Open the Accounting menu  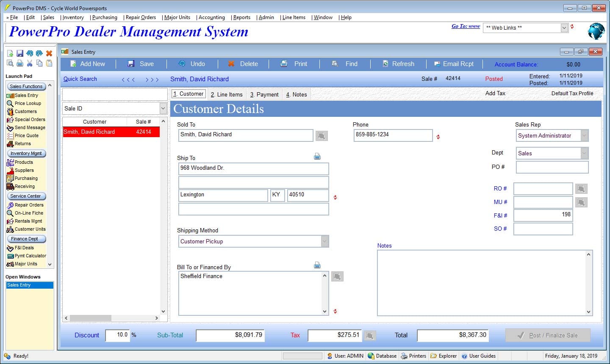[x=211, y=17]
